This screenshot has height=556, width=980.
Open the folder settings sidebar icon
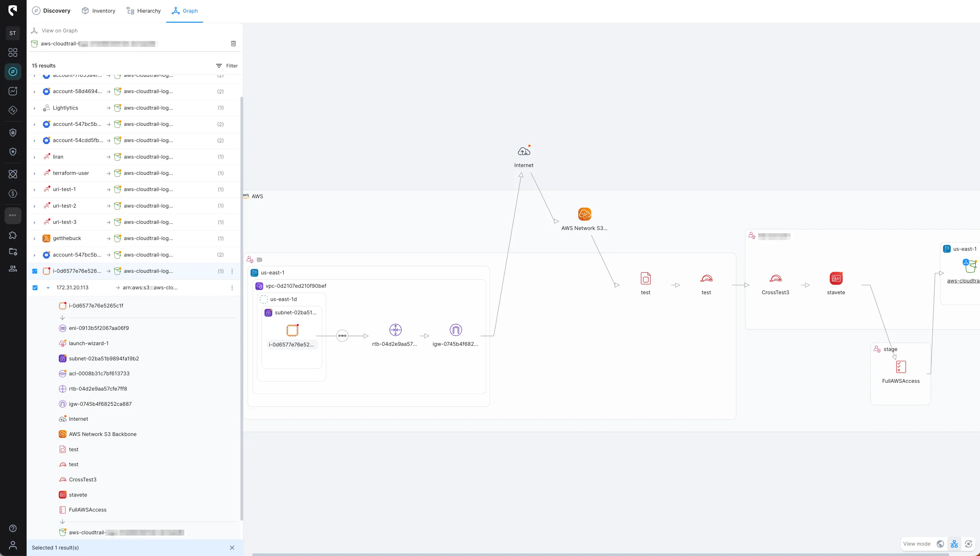coord(13,252)
